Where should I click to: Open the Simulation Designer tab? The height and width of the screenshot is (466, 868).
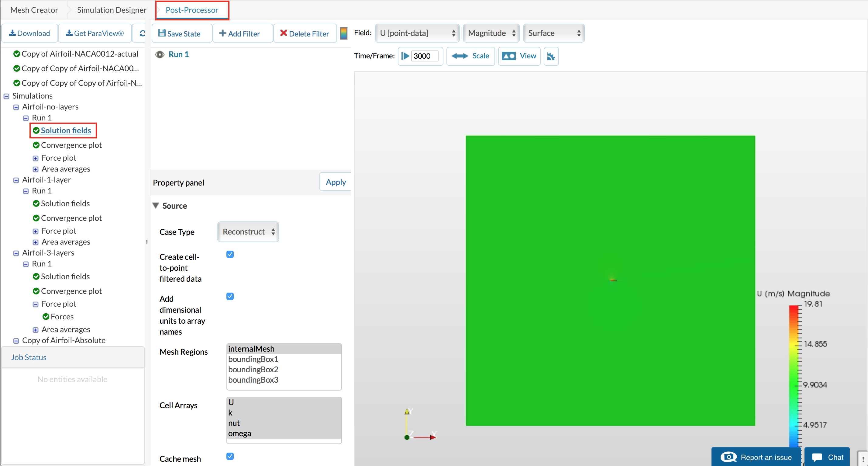(112, 10)
